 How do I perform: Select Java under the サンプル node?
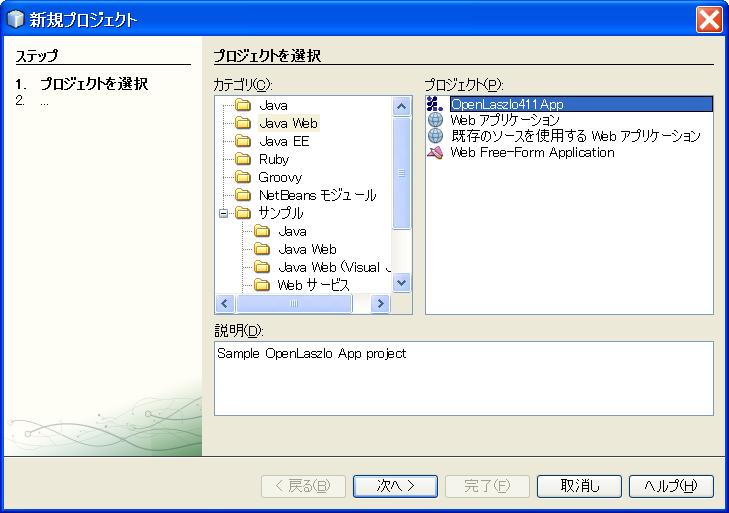click(x=292, y=231)
